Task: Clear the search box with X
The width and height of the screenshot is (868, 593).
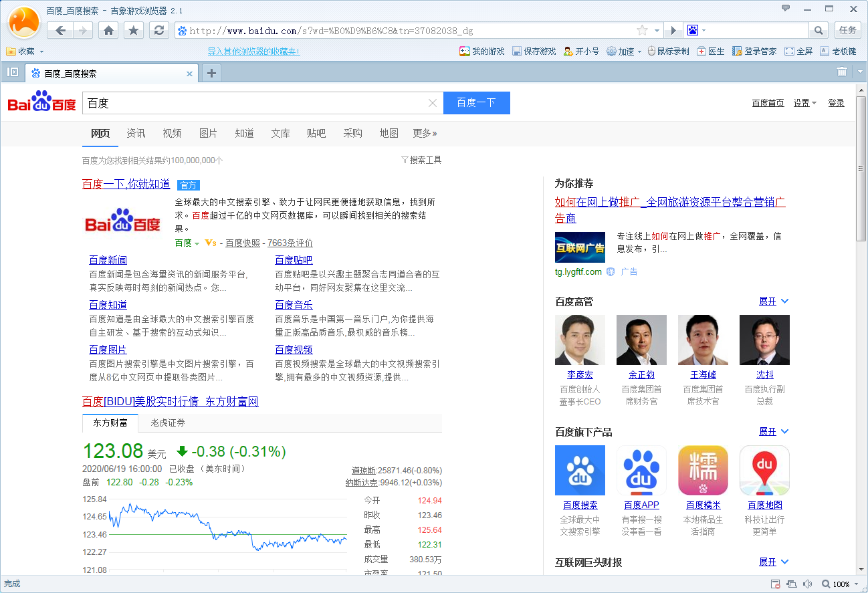Action: 432,103
